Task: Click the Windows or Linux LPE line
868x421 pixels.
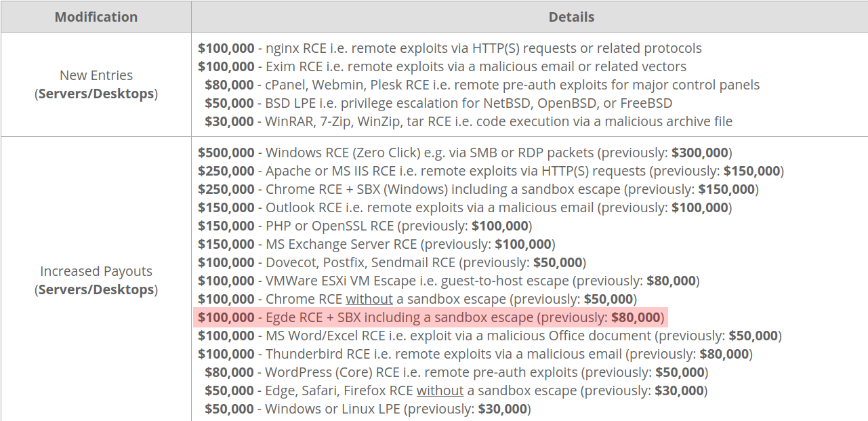Action: [368, 409]
